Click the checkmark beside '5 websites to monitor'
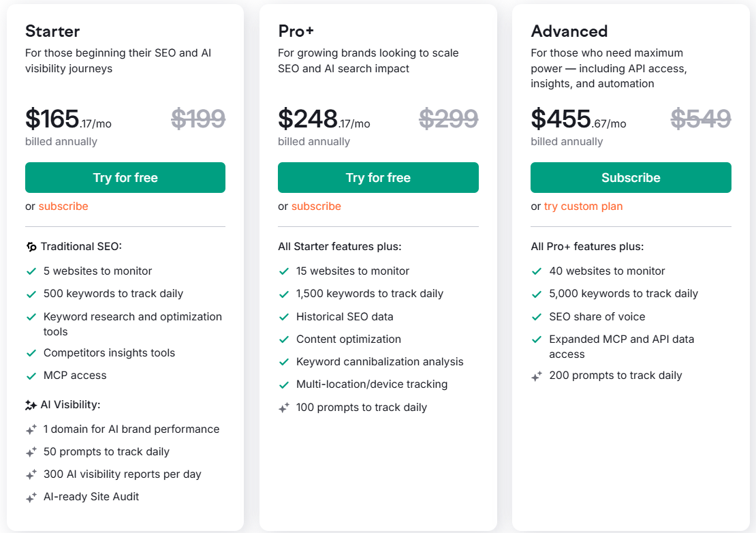Viewport: 756px width, 533px height. tap(31, 271)
